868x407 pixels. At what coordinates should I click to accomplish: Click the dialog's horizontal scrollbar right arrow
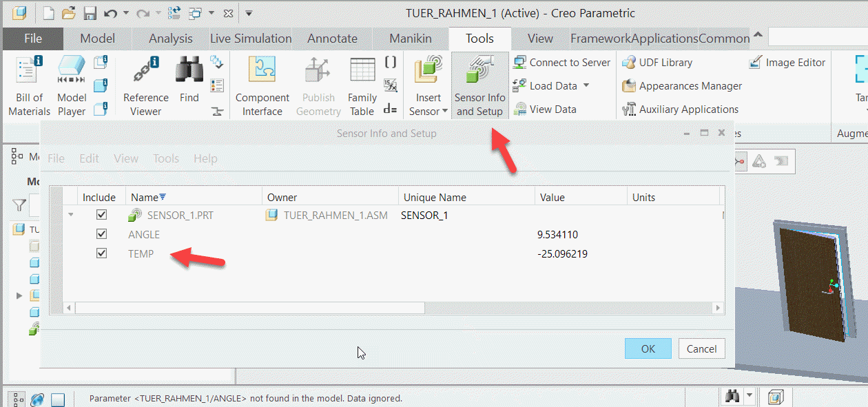click(x=718, y=308)
